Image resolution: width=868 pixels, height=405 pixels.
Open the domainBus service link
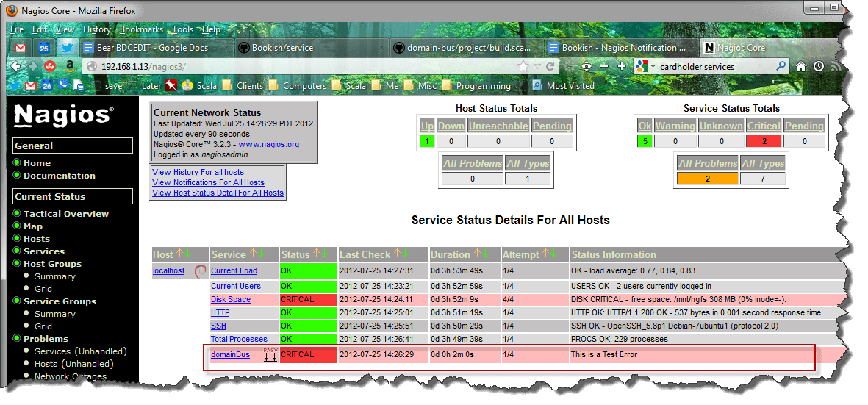pos(230,354)
